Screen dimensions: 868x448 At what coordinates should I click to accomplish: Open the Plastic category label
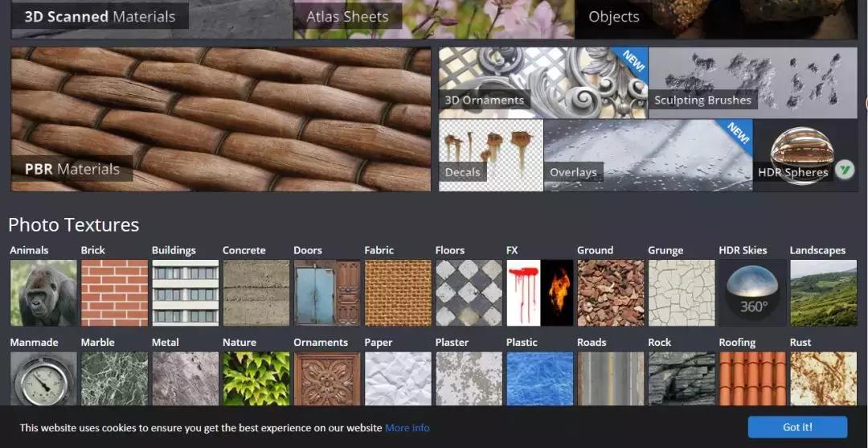(x=522, y=342)
